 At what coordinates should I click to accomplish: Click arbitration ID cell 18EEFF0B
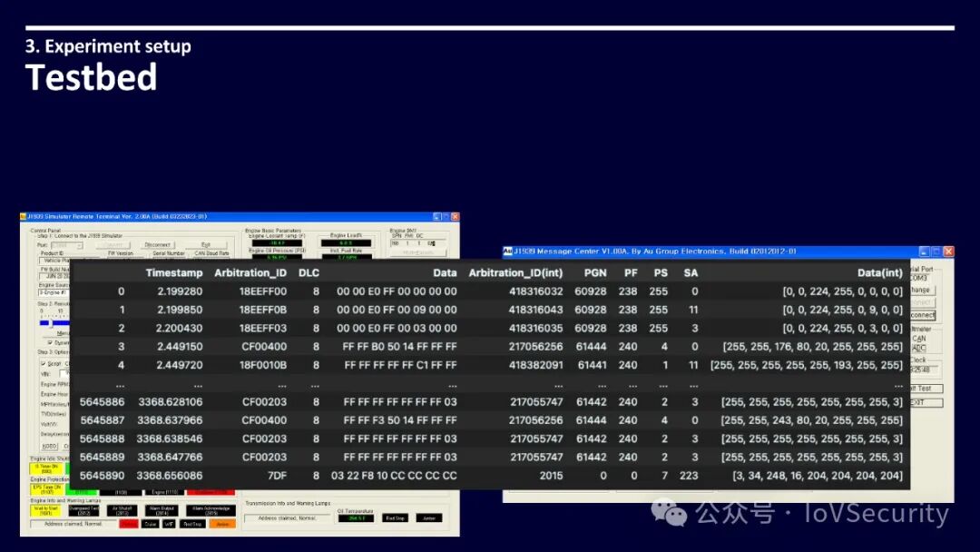click(263, 310)
